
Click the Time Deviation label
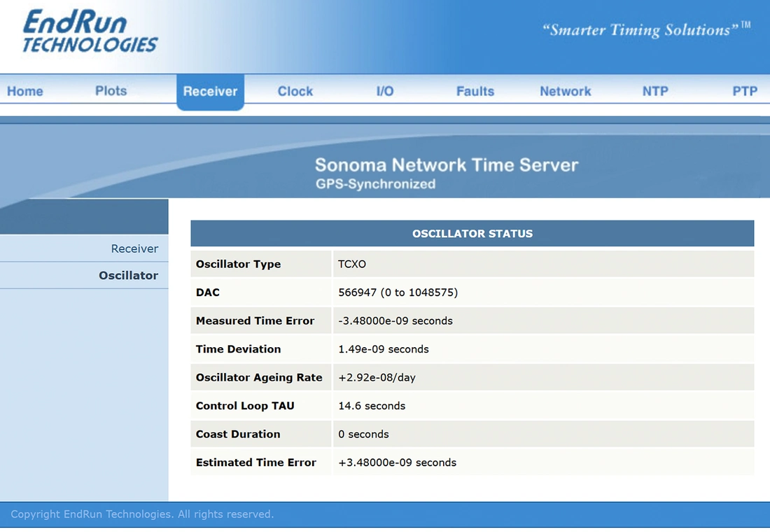click(x=238, y=349)
